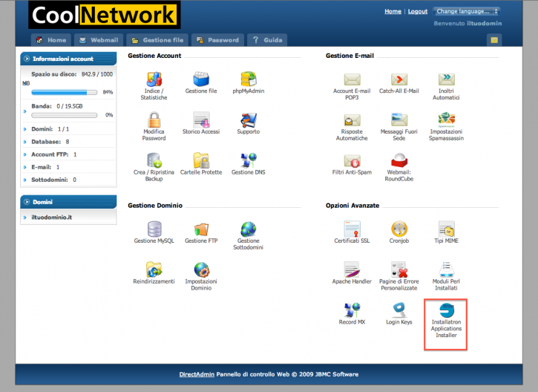
Task: Select the Domini: 1 / 1 row
Action: 68,129
